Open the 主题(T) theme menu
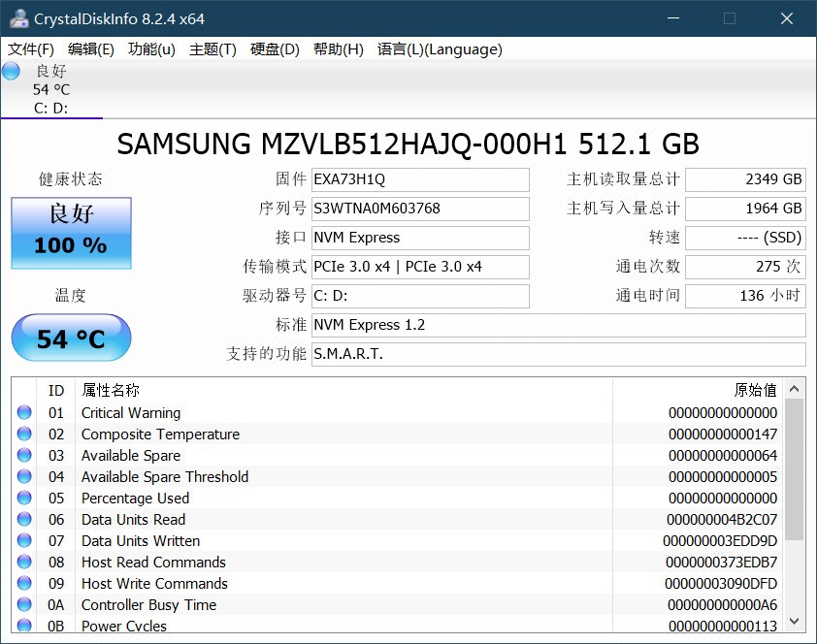The height and width of the screenshot is (644, 817). coord(212,49)
